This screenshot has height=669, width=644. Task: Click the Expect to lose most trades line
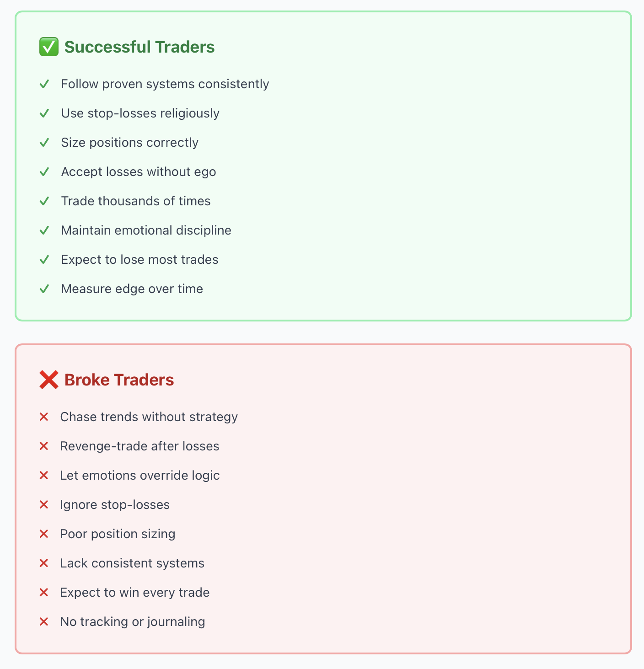click(140, 260)
